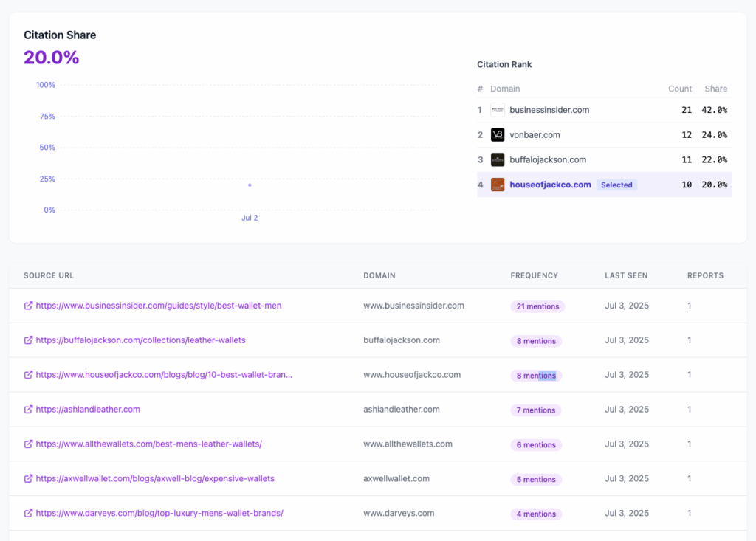Click the Citation Share heading
The width and height of the screenshot is (756, 541).
tap(60, 35)
